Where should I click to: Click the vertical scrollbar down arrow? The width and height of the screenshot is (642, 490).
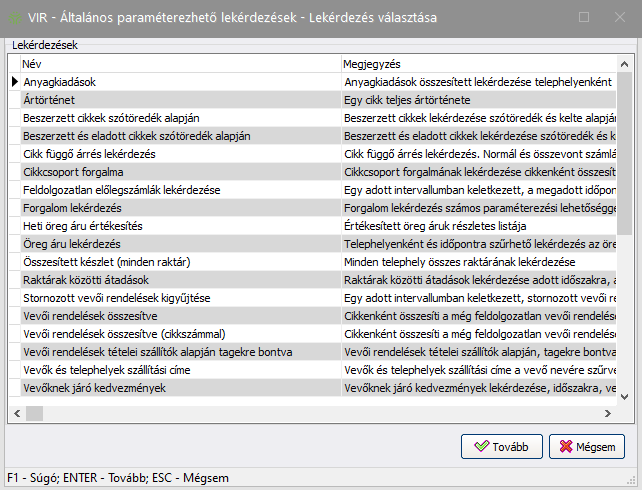(x=624, y=396)
